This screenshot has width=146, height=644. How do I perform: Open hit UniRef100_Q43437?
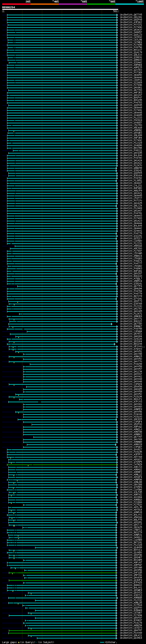(131, 30)
